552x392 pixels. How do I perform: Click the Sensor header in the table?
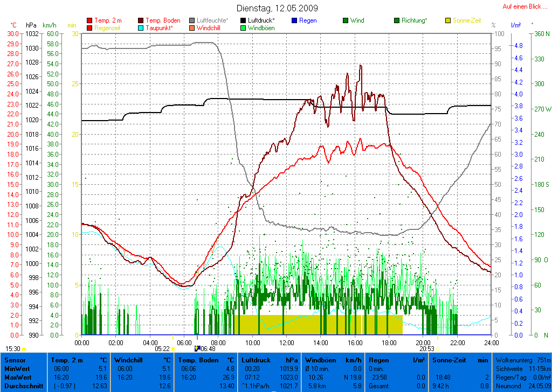click(15, 360)
